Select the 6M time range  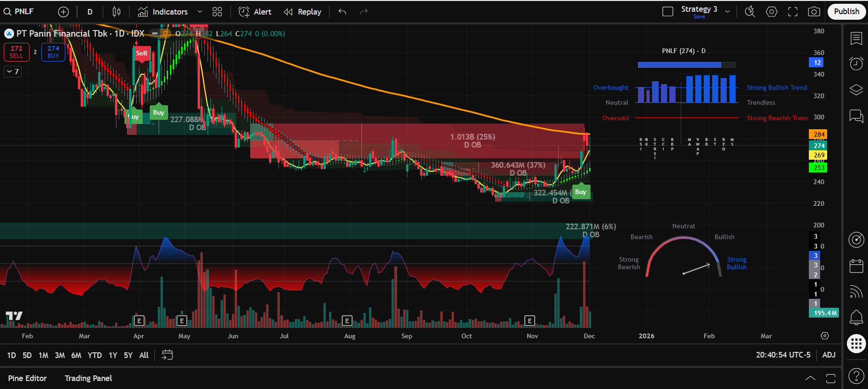(x=76, y=355)
